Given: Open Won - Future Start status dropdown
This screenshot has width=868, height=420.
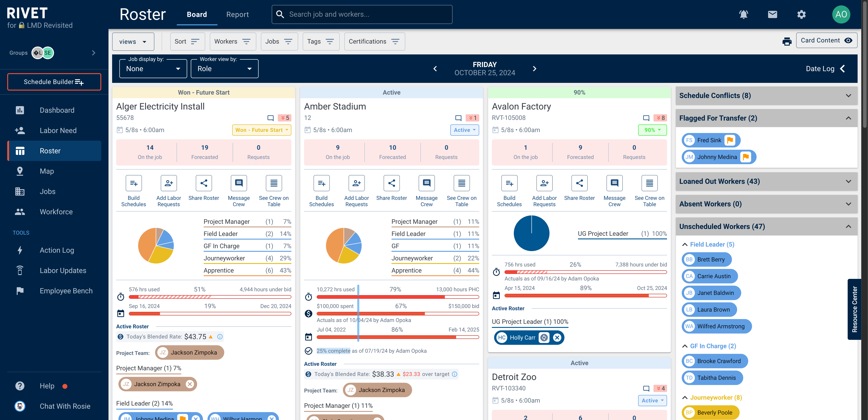Looking at the screenshot, I should (262, 130).
